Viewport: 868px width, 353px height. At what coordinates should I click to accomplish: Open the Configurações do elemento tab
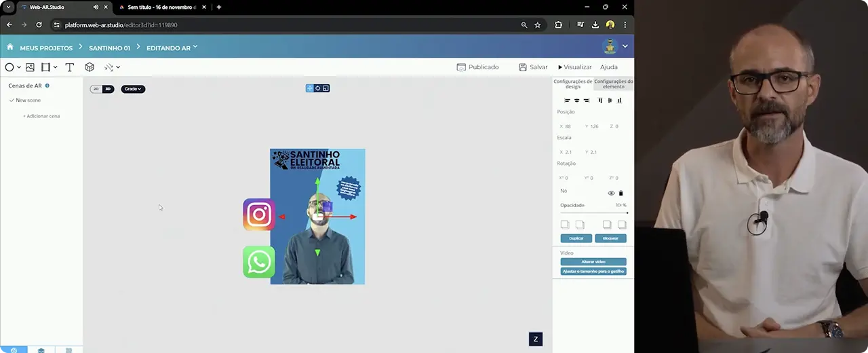coord(613,83)
